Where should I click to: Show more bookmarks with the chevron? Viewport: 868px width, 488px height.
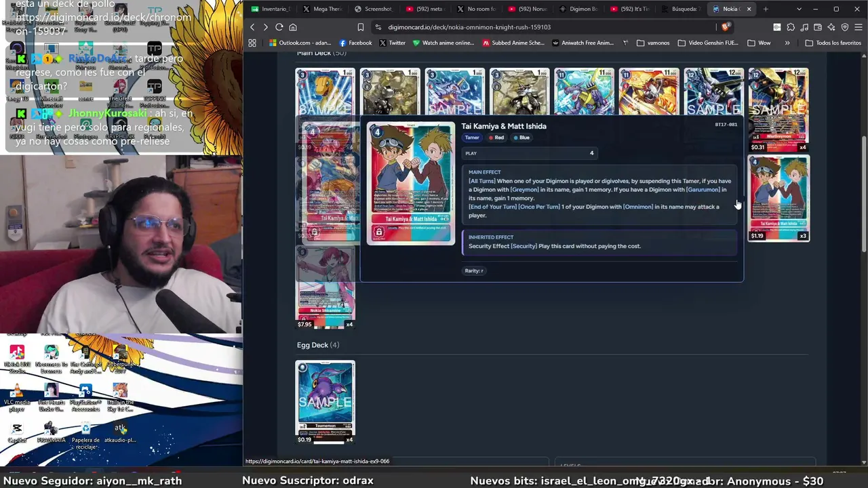pos(787,43)
